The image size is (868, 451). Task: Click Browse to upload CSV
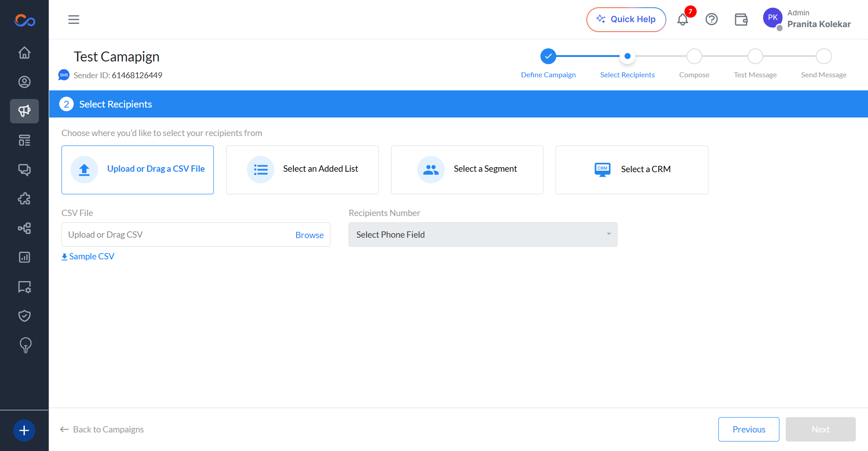(x=309, y=235)
